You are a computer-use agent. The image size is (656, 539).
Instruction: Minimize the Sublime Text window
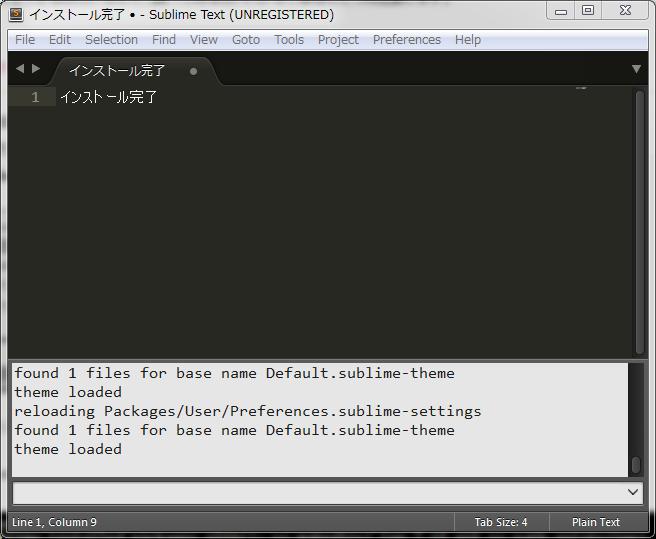(x=561, y=11)
